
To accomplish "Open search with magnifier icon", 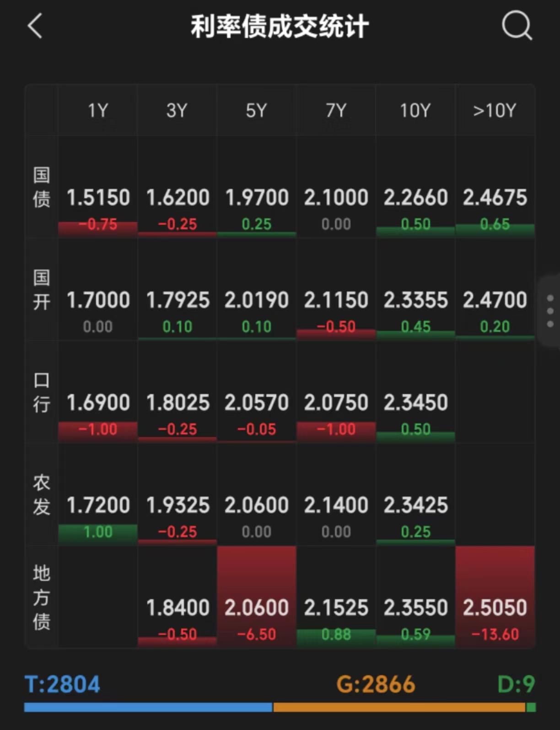I will 517,26.
